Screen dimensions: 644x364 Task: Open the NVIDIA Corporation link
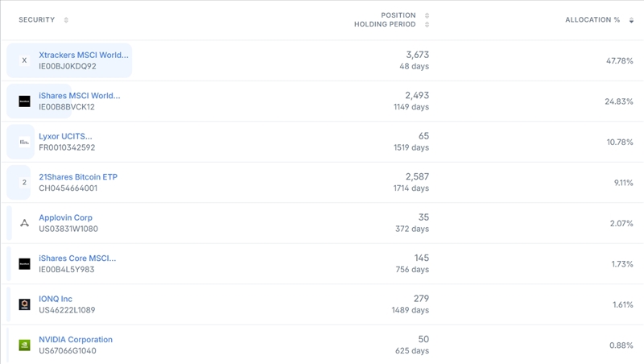click(x=76, y=340)
